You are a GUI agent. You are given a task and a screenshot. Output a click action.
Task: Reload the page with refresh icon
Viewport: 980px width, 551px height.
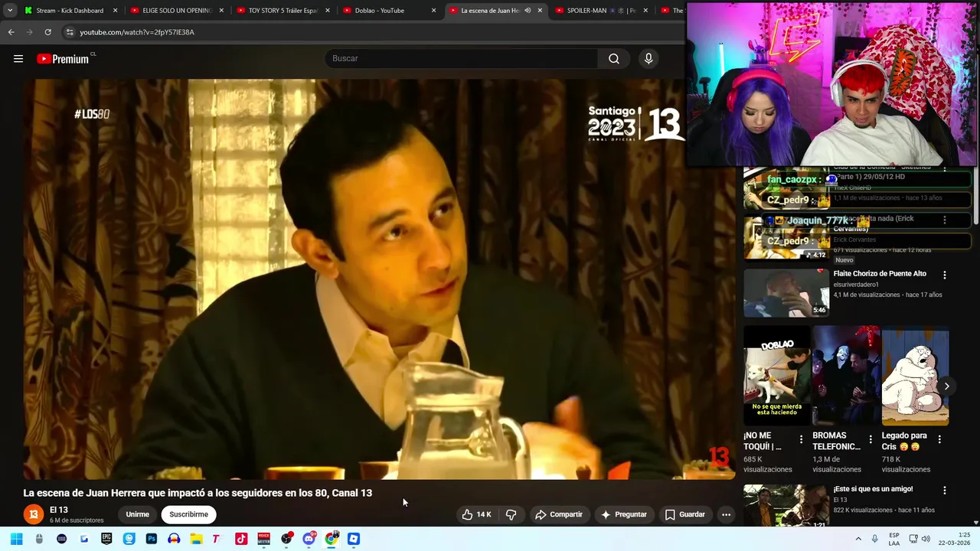pos(47,32)
